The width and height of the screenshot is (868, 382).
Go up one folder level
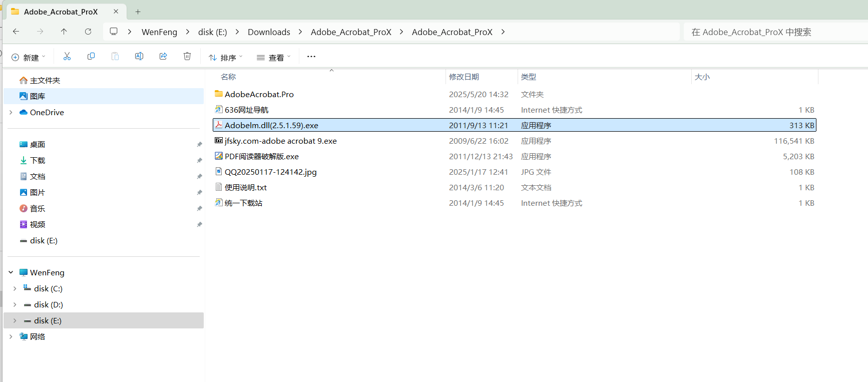[64, 32]
